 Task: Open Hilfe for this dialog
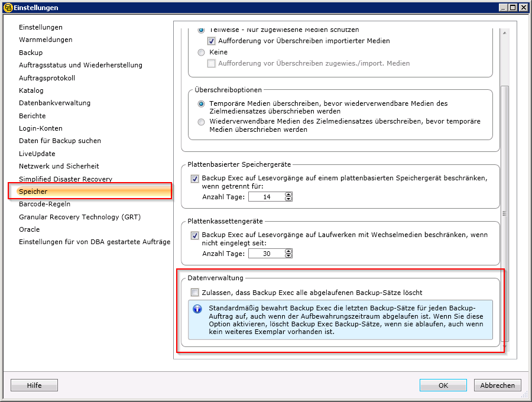point(34,385)
